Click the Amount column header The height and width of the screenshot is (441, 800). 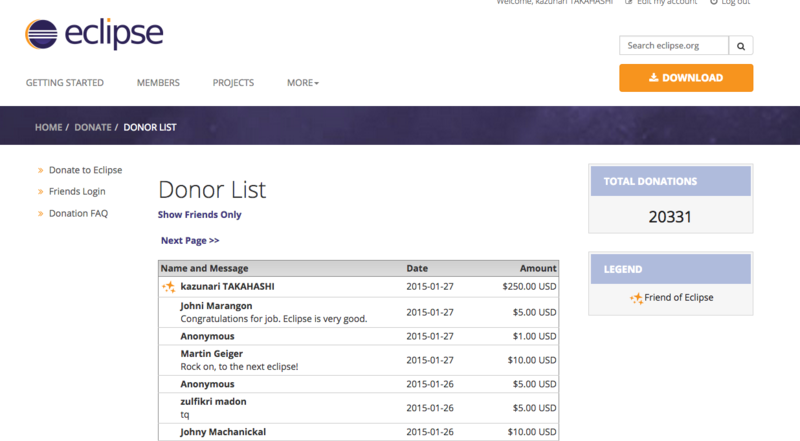pos(538,268)
